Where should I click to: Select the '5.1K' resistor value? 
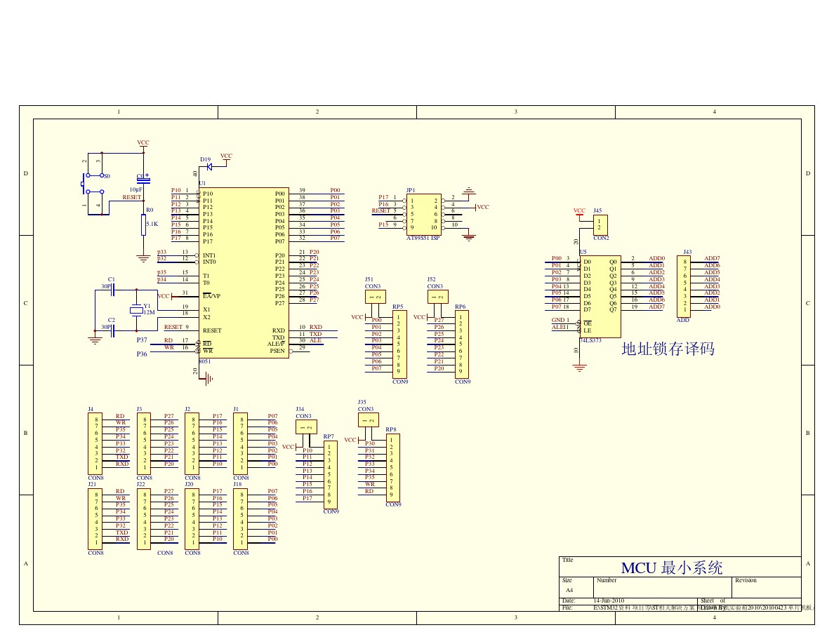tap(152, 224)
